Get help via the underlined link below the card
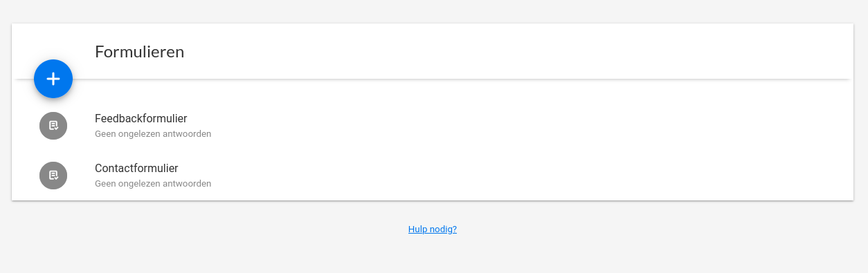Image resolution: width=868 pixels, height=273 pixels. coord(433,229)
